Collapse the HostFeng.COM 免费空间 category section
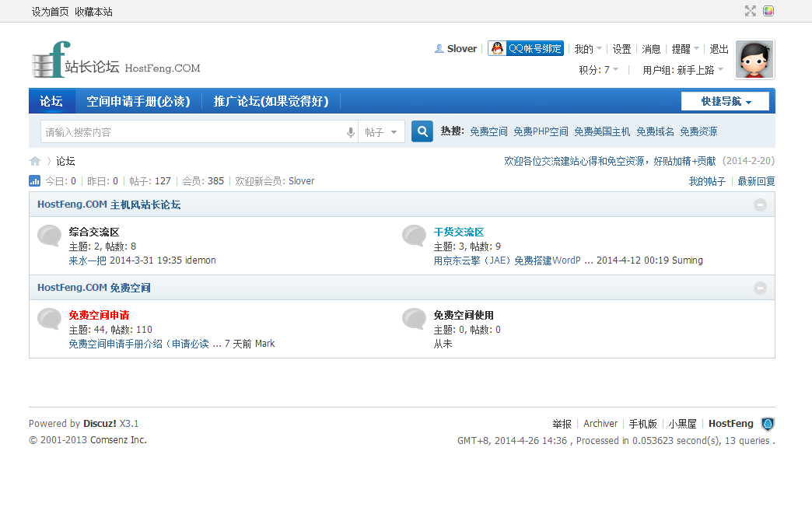Screen dimensions: 812x507 click(760, 288)
